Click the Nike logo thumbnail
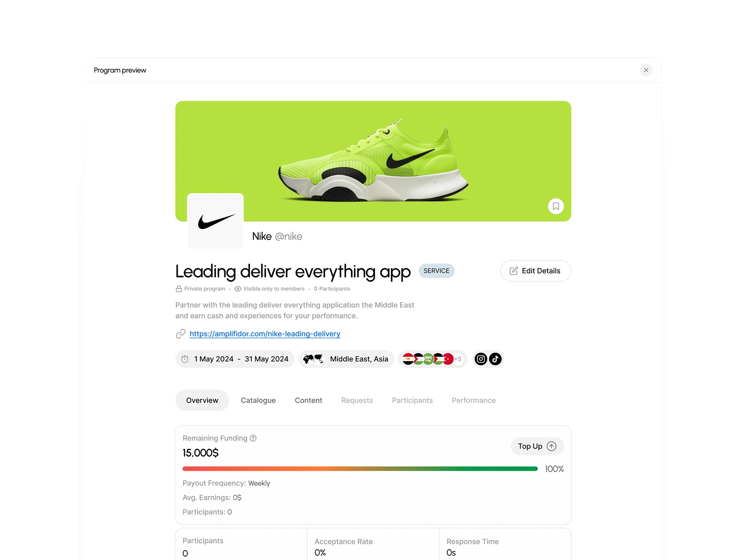 pyautogui.click(x=216, y=221)
